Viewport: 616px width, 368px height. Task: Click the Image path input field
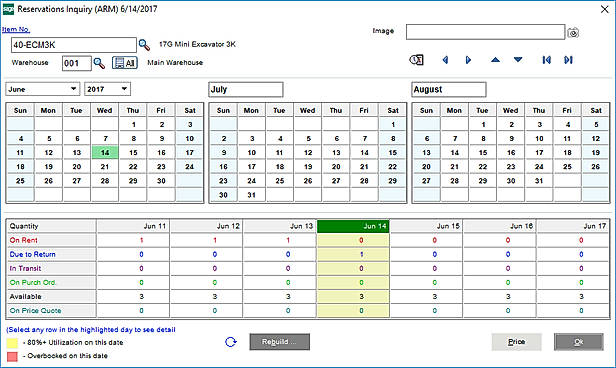tap(486, 32)
